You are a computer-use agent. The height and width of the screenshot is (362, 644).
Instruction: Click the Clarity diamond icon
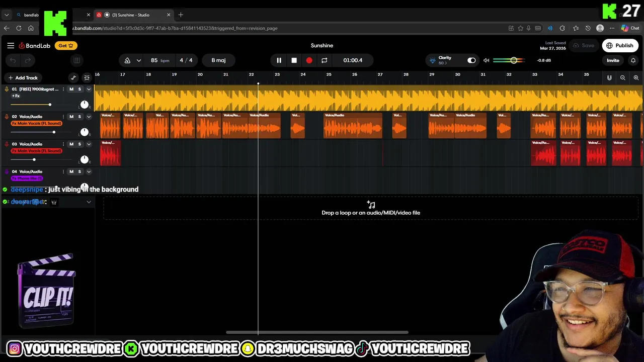432,60
